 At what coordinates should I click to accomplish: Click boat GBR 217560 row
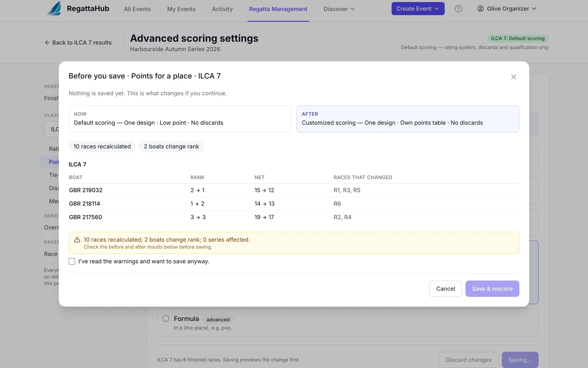pyautogui.click(x=294, y=217)
